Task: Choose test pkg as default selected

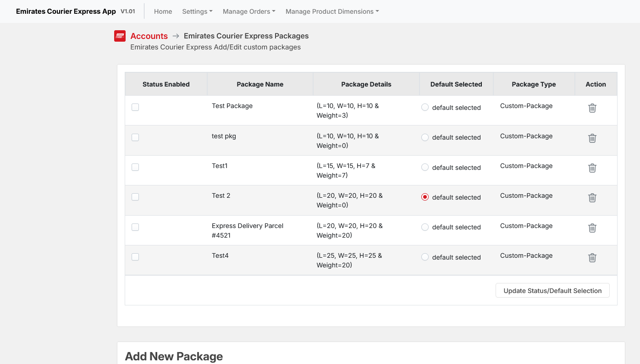Action: 425,137
